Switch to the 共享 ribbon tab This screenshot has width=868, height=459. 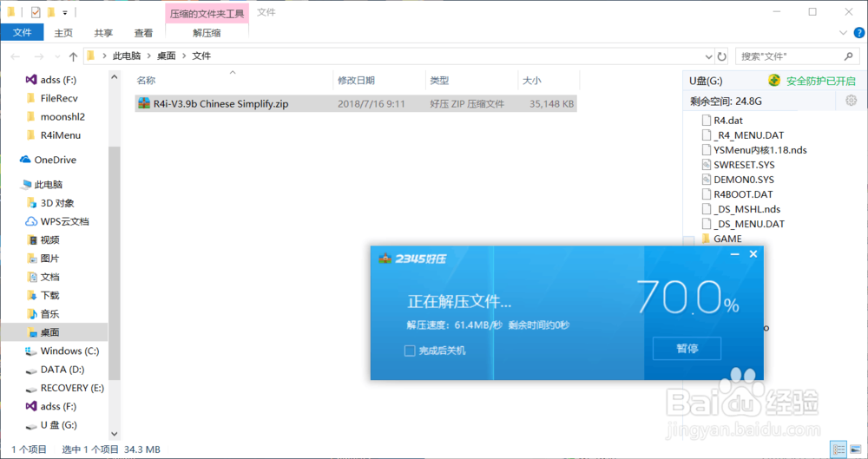103,33
